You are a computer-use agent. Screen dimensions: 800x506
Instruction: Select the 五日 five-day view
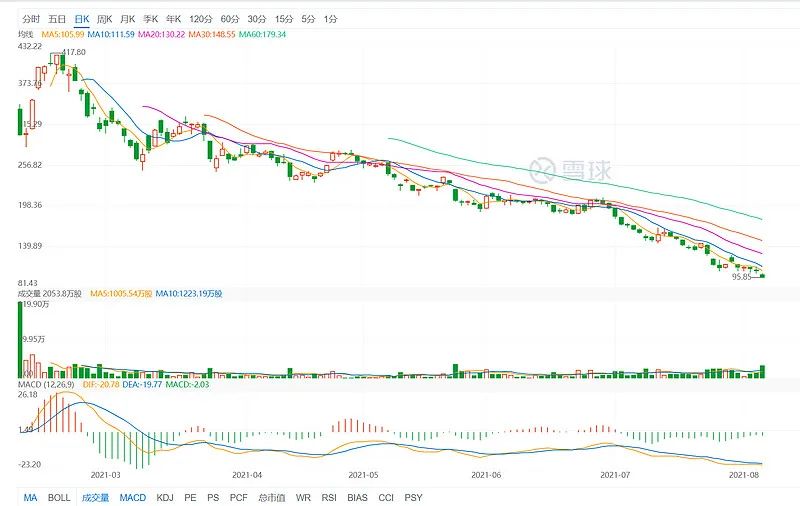(57, 19)
